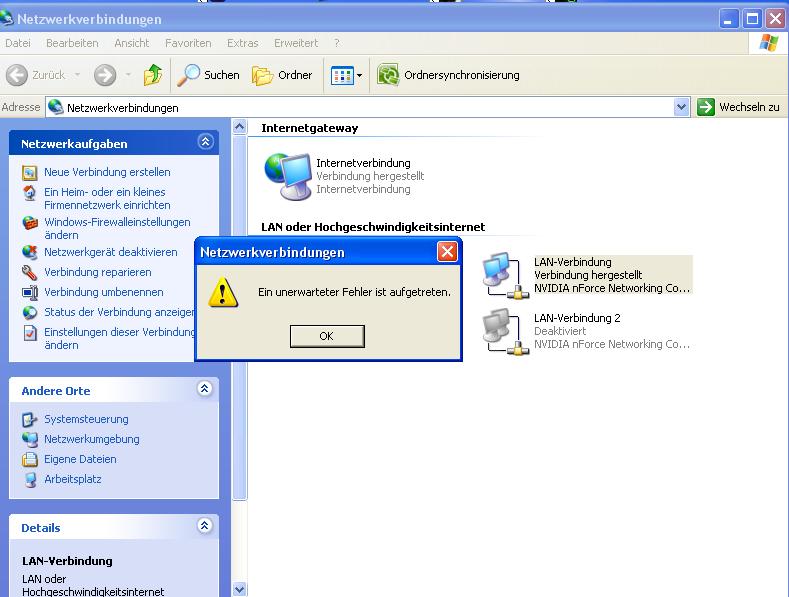The height and width of the screenshot is (597, 789).
Task: Open the Favoriten menu
Action: 188,43
